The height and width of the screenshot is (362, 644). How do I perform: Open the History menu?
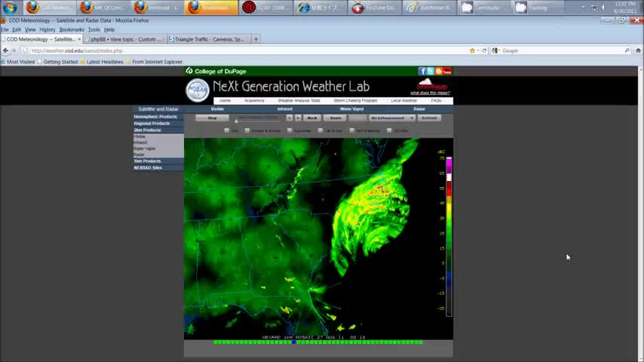pyautogui.click(x=48, y=29)
